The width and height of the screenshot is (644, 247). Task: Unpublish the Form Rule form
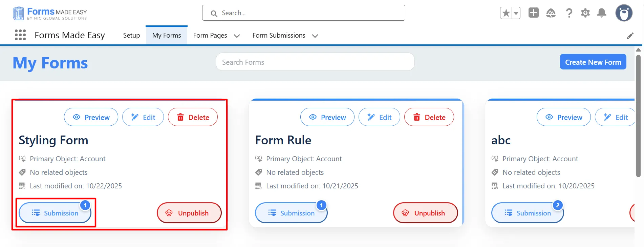[x=425, y=213]
